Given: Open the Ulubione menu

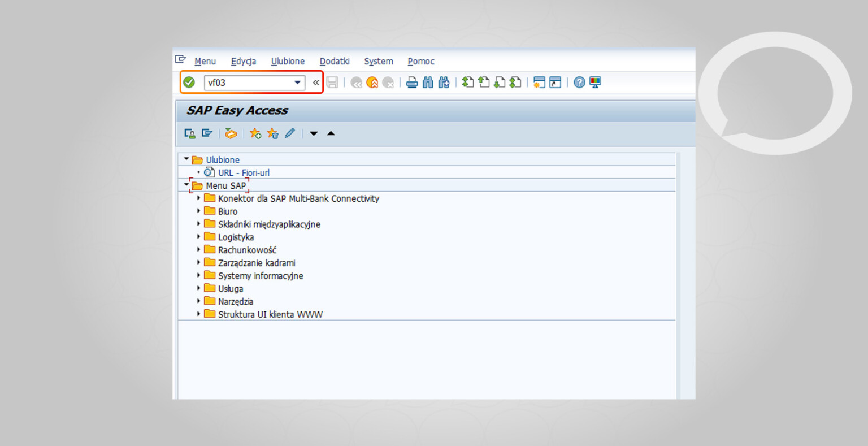Looking at the screenshot, I should point(288,61).
